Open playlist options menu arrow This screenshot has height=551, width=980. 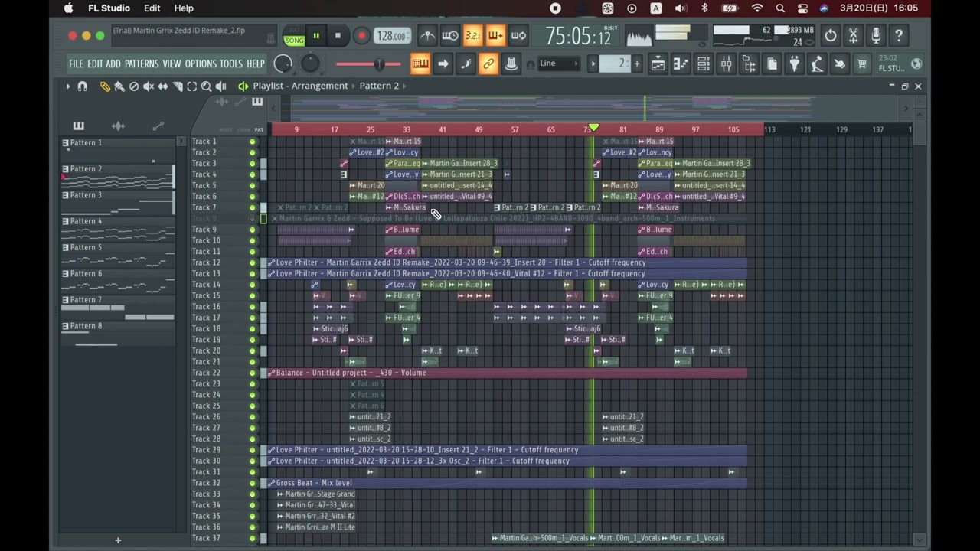(x=67, y=86)
